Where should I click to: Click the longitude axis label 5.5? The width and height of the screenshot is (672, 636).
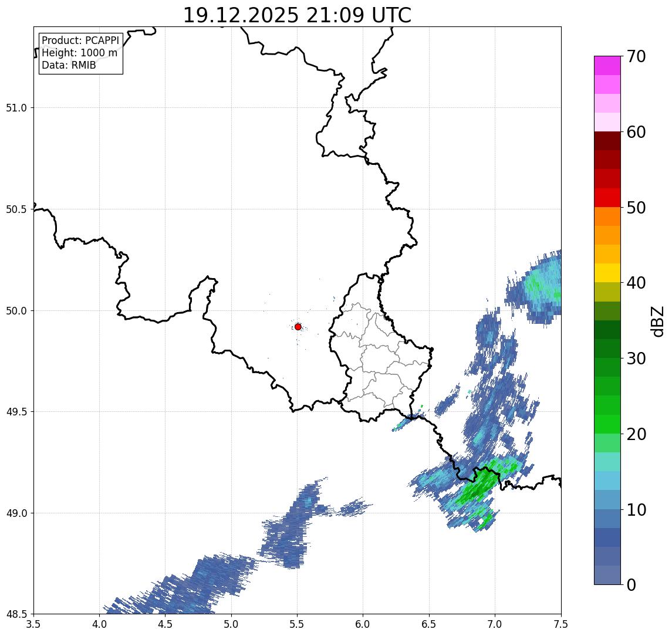pyautogui.click(x=298, y=624)
